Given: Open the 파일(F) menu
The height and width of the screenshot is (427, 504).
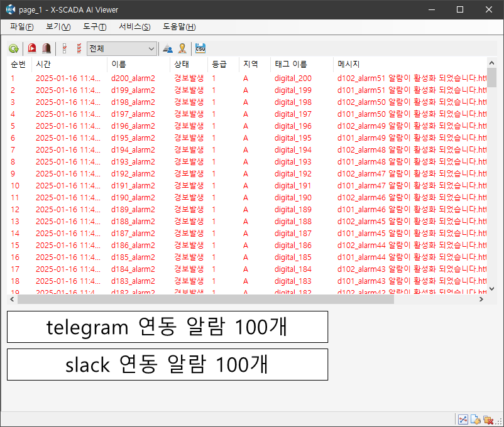Looking at the screenshot, I should point(21,26).
